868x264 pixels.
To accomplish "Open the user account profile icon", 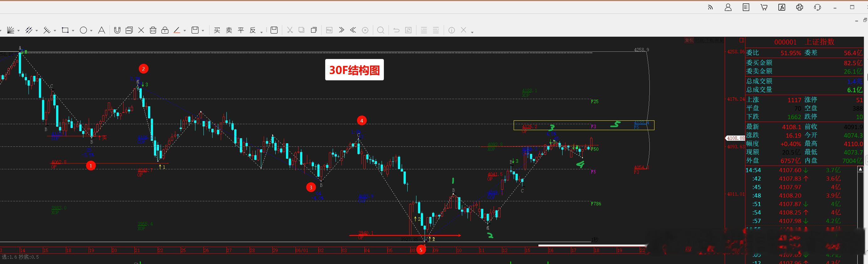I will (728, 8).
